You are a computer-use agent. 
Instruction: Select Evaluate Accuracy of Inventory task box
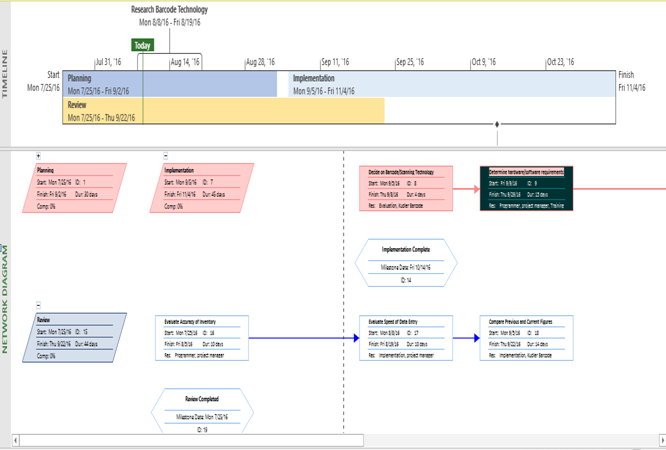[202, 338]
